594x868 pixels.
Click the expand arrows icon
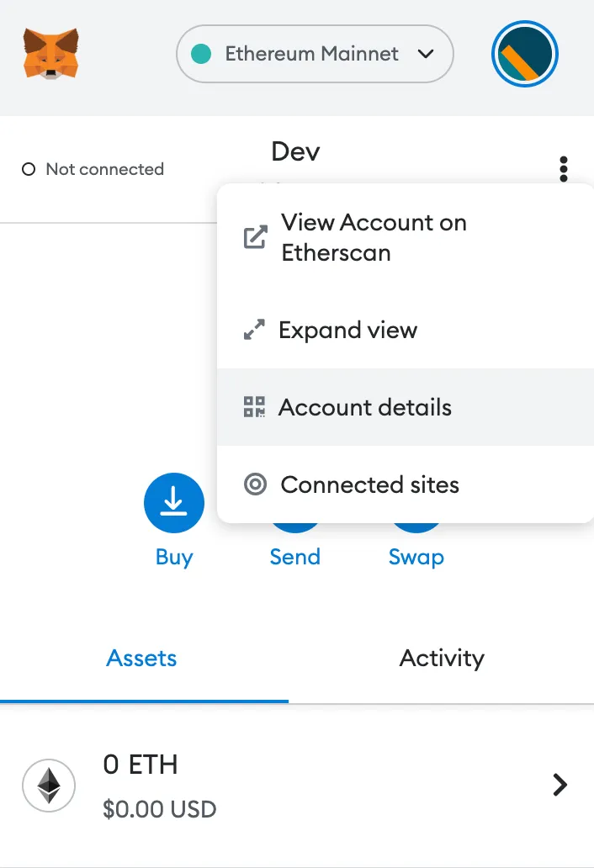click(x=254, y=330)
